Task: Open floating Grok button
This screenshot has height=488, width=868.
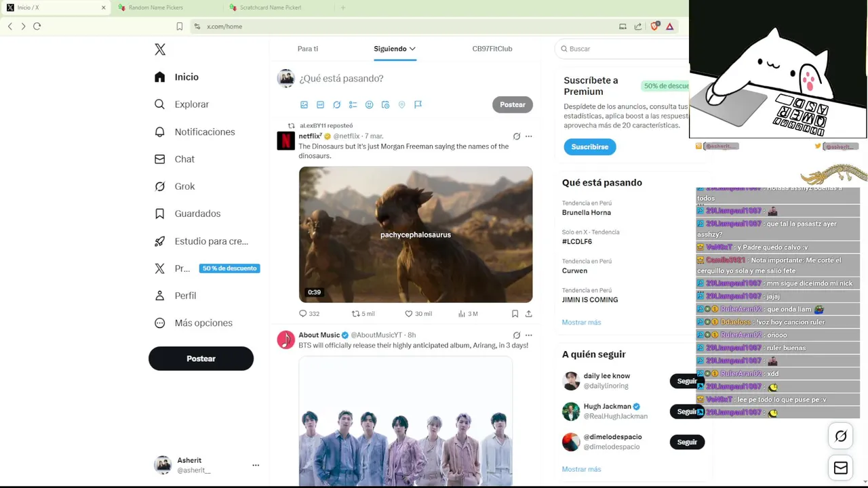Action: pos(841,436)
